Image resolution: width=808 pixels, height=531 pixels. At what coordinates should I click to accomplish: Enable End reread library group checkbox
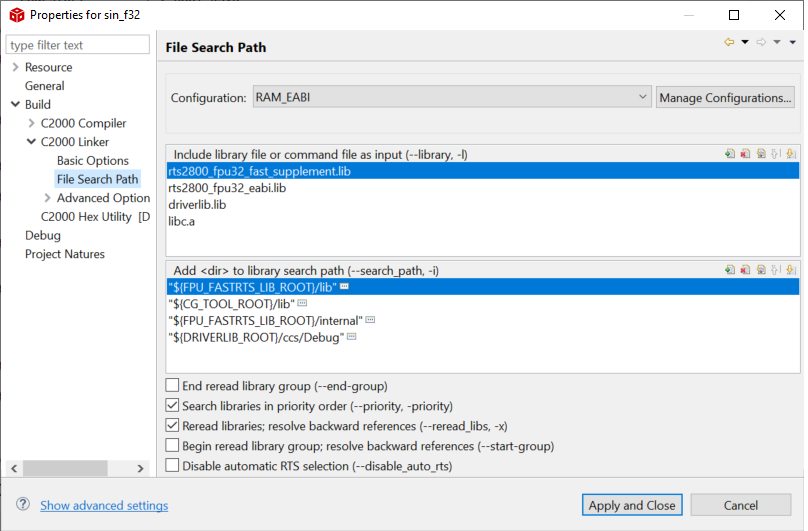pos(173,386)
